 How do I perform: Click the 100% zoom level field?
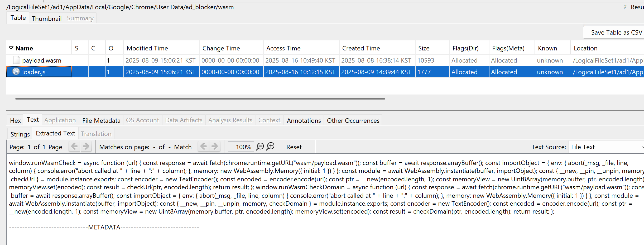tap(241, 147)
